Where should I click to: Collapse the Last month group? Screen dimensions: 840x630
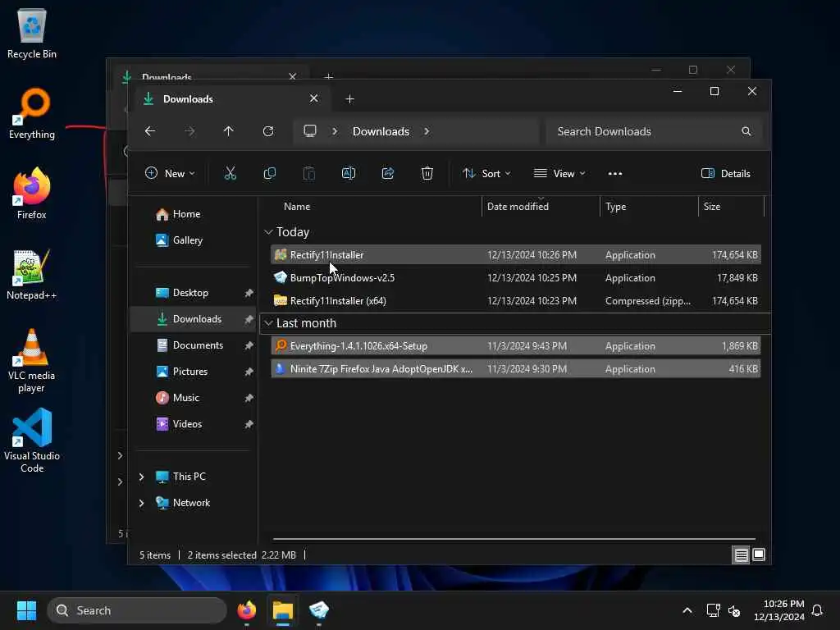click(x=268, y=323)
